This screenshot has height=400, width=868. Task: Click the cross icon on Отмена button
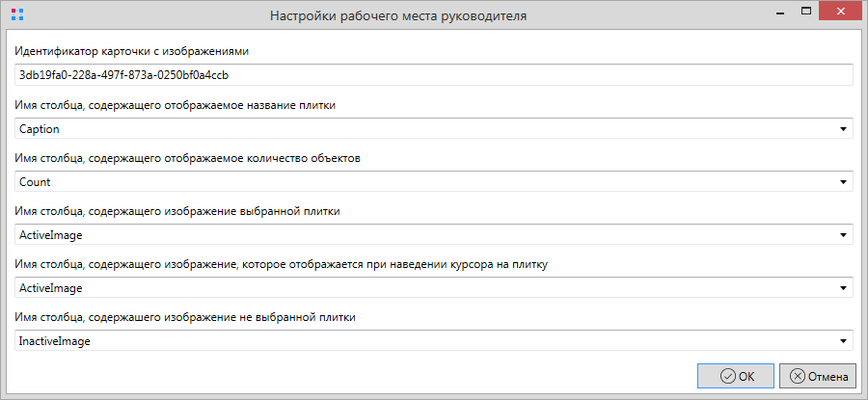point(797,377)
